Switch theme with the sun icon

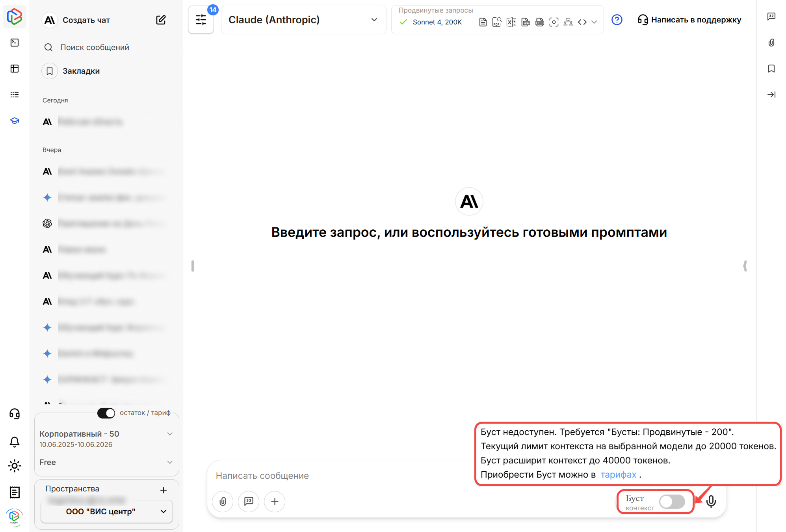click(x=15, y=466)
